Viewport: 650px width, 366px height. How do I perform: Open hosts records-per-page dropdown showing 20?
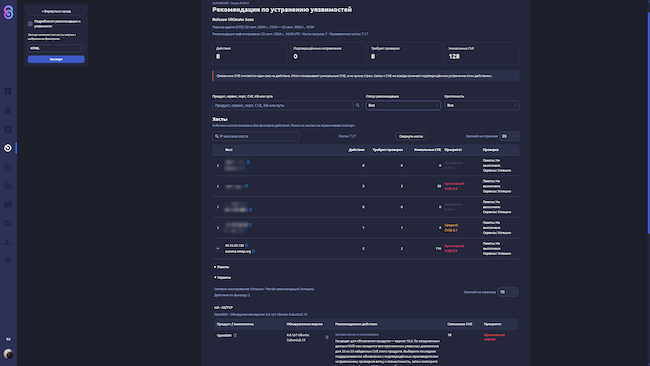509,136
